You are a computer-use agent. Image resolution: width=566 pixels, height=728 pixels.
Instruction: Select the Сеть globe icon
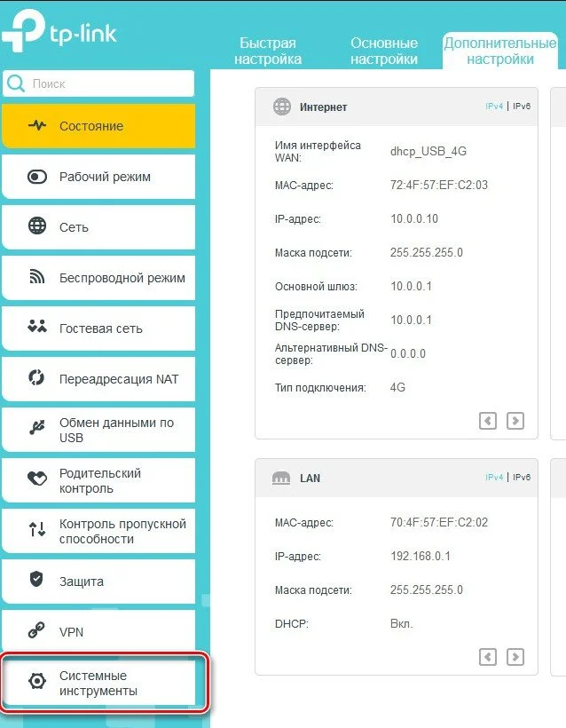37,226
